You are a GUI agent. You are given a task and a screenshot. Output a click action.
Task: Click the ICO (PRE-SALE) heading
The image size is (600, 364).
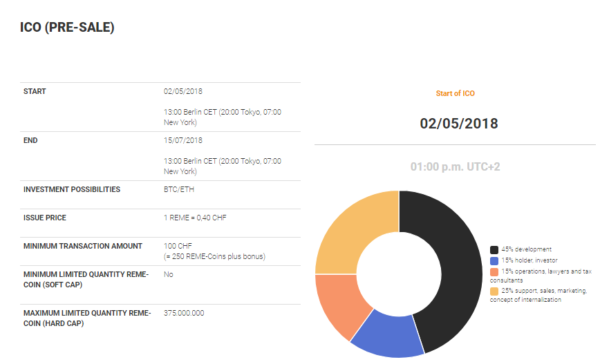67,27
